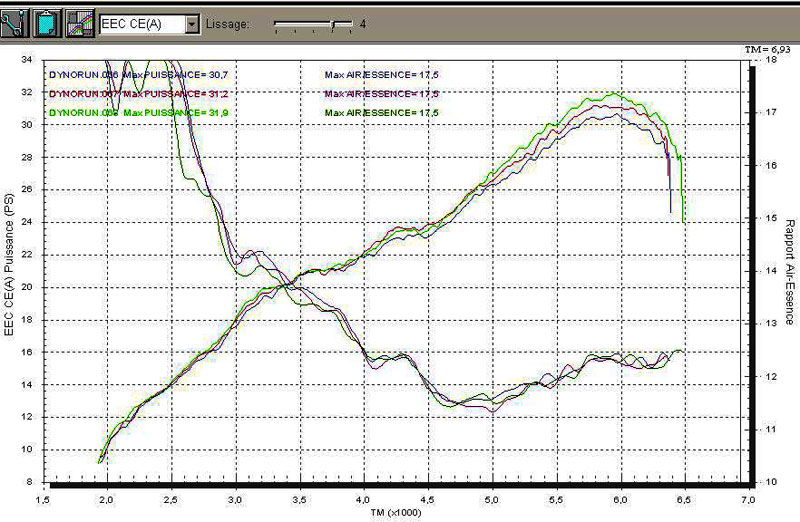Viewport: 800px width, 522px height.
Task: Click the clipboard copy icon
Action: (46, 22)
